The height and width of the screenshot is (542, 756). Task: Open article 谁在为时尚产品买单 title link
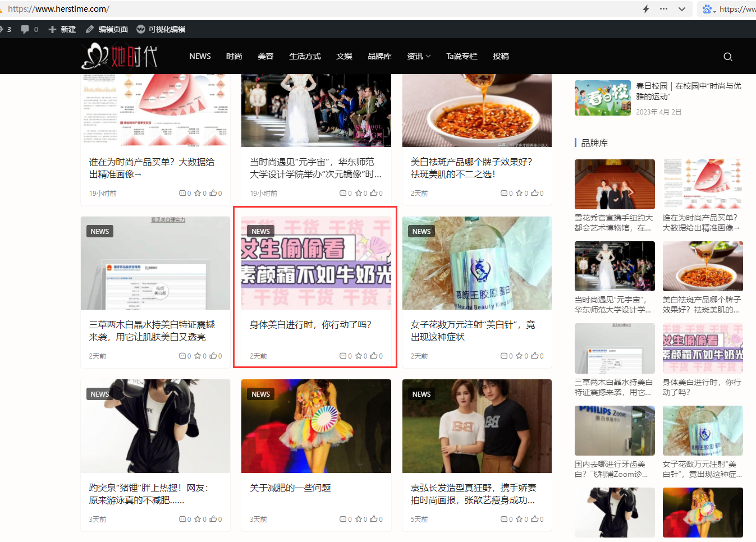pos(152,168)
